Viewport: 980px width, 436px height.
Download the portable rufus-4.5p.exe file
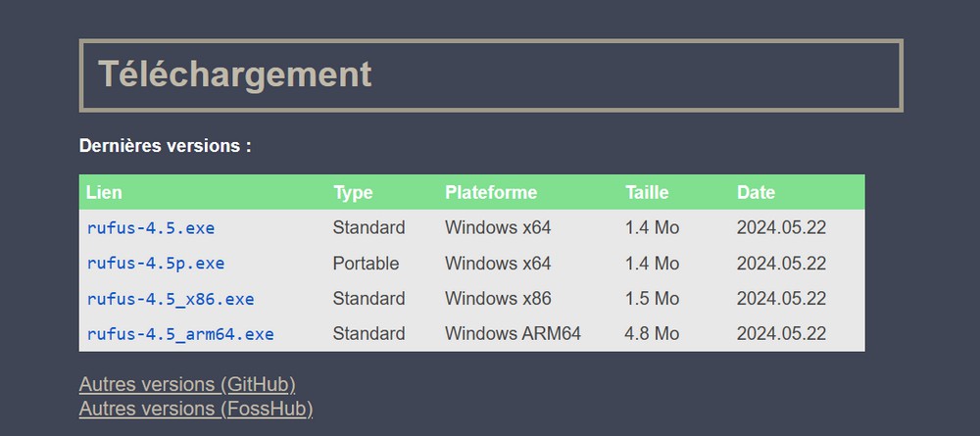156,264
